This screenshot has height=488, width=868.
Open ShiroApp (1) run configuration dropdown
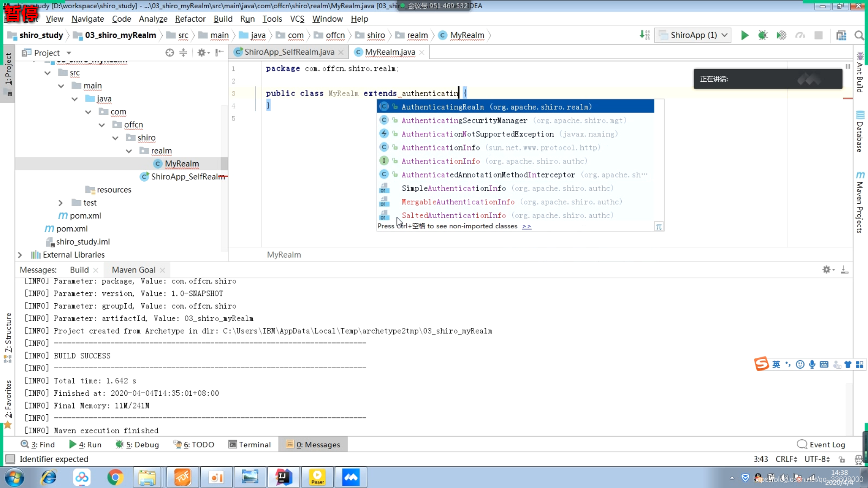693,35
